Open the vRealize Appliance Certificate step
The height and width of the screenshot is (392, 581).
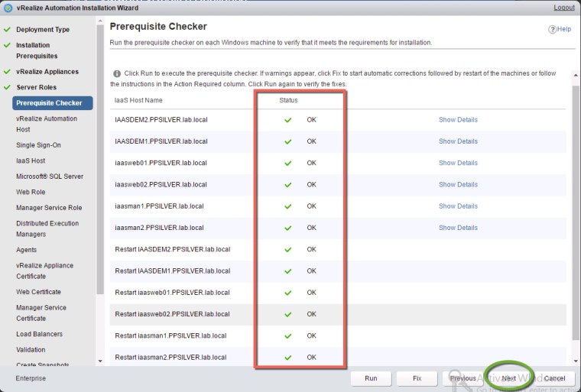(x=44, y=271)
